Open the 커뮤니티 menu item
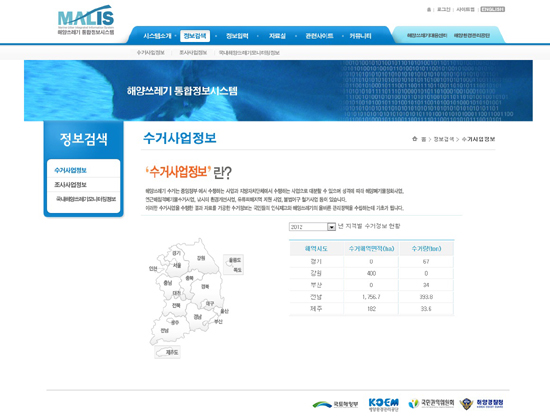 (360, 36)
